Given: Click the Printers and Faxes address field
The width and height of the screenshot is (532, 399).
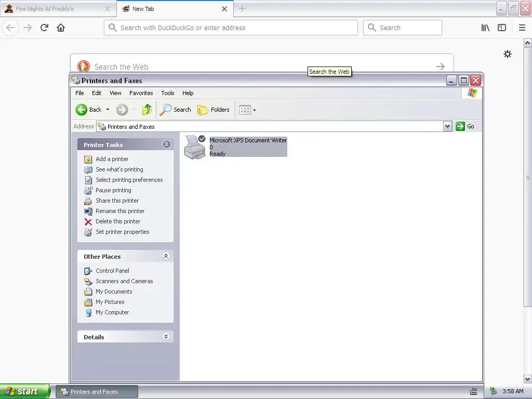Looking at the screenshot, I should pyautogui.click(x=270, y=127).
